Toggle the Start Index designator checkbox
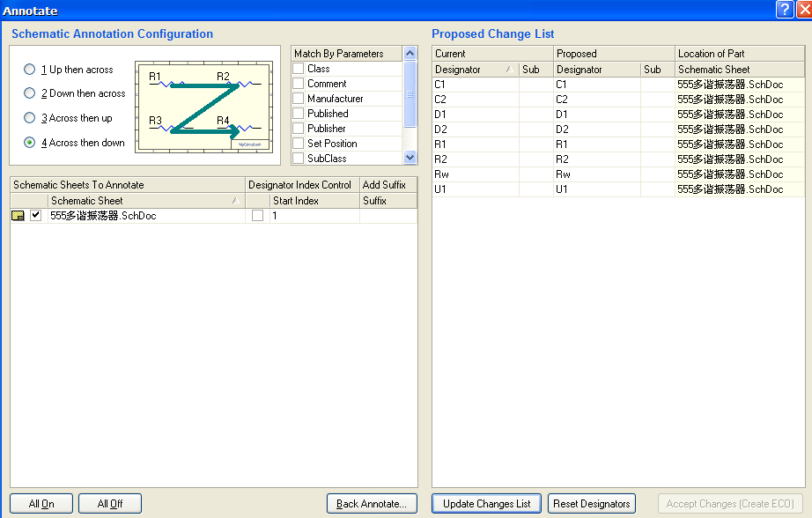Viewport: 812px width, 518px height. (x=257, y=216)
